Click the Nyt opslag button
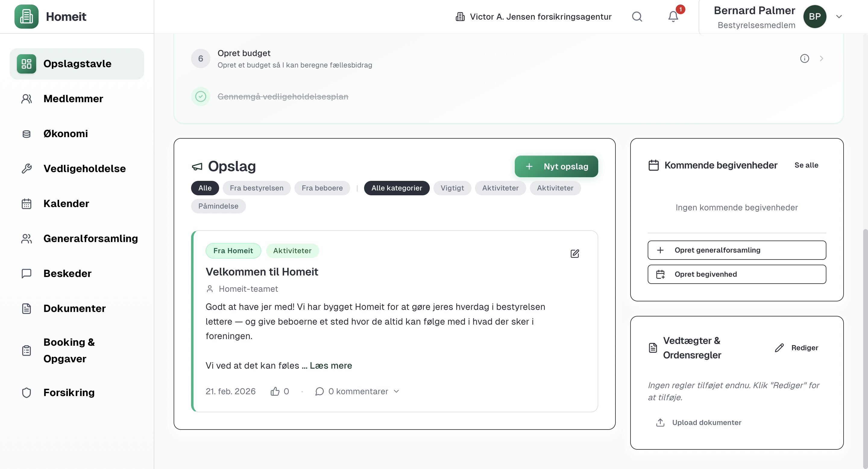The height and width of the screenshot is (469, 868). pos(556,166)
